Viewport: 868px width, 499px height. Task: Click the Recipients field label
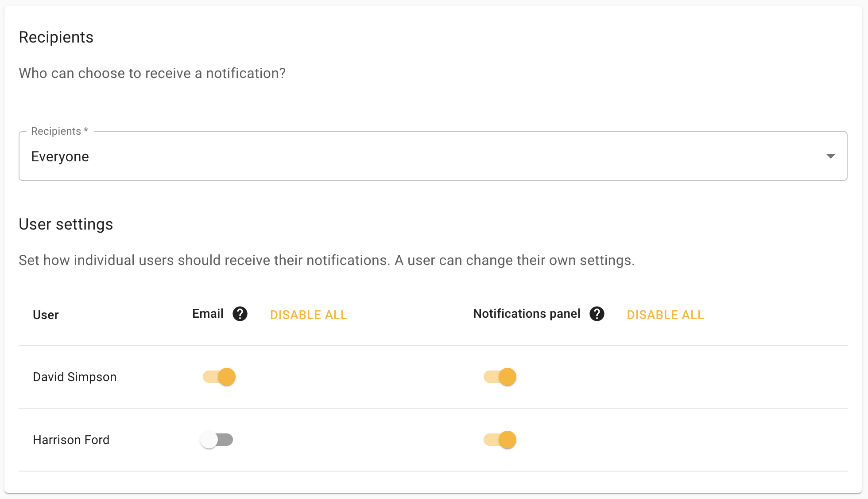58,131
